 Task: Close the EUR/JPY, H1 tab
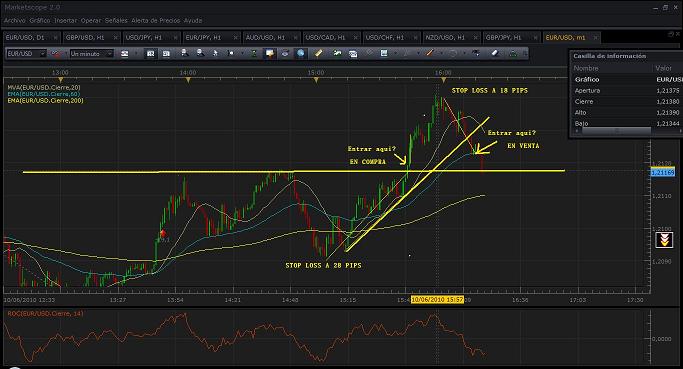(236, 38)
